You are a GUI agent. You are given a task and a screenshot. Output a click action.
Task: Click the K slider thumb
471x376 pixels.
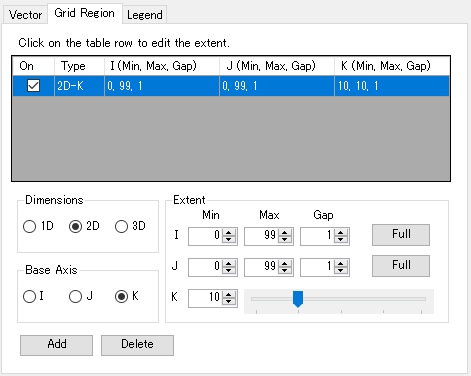(x=298, y=299)
